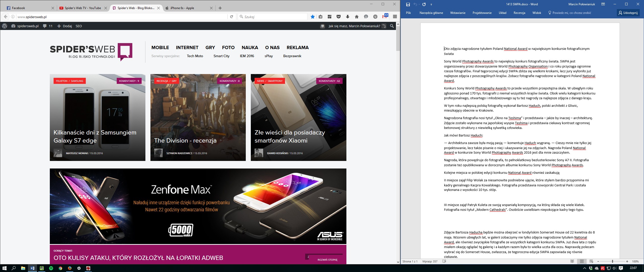Click the Word zoom slider handle
Image resolution: width=644 pixels, height=272 pixels.
pyautogui.click(x=612, y=261)
